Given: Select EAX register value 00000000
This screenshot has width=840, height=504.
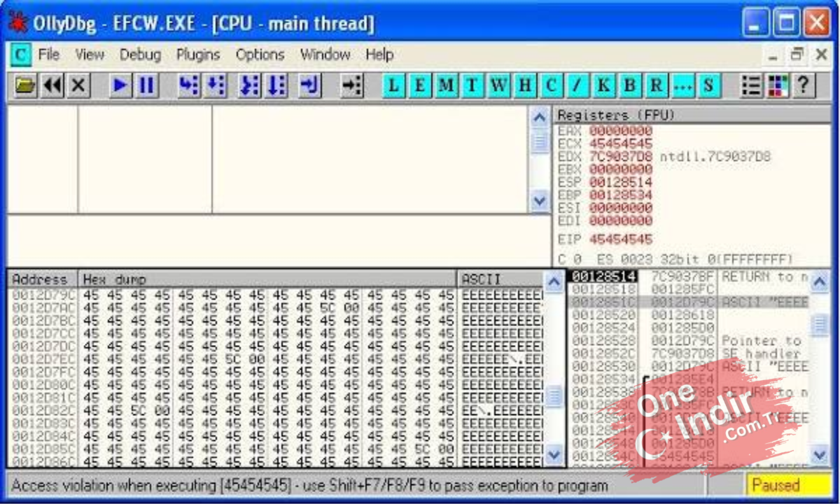Looking at the screenshot, I should click(620, 131).
